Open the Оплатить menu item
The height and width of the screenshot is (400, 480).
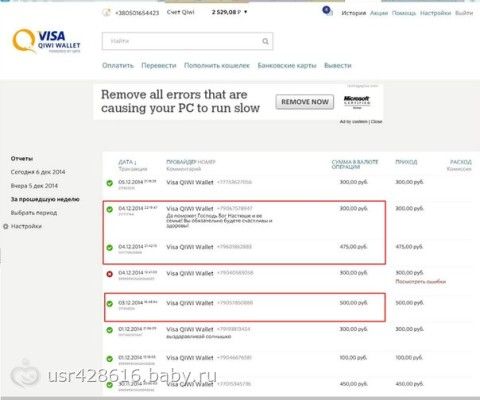pos(118,66)
